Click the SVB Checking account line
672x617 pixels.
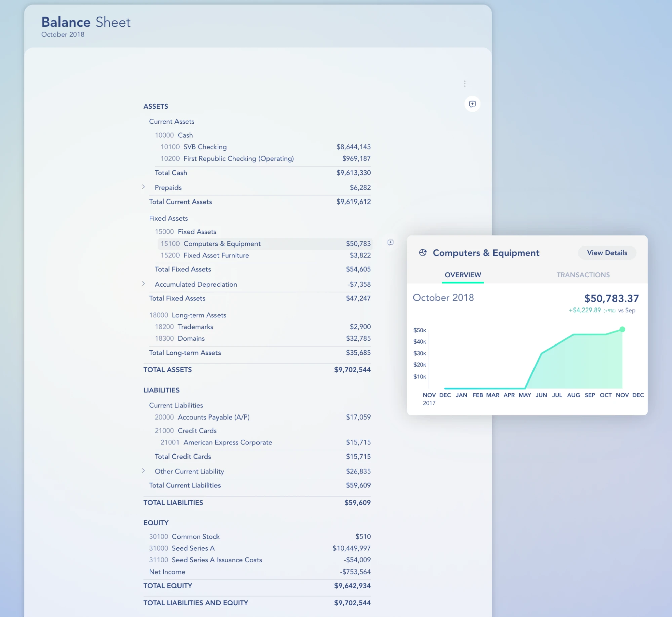pos(204,147)
